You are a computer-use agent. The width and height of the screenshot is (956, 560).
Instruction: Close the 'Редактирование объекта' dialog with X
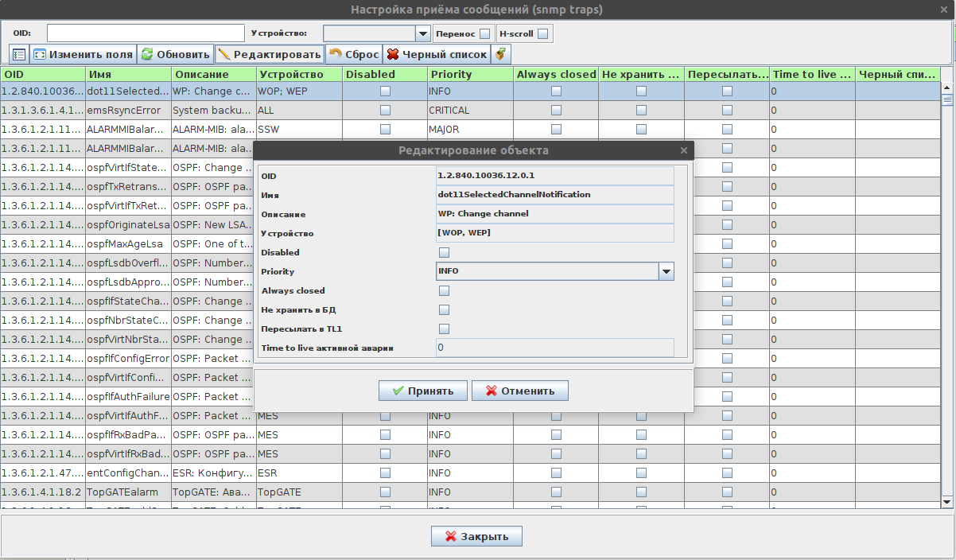684,150
